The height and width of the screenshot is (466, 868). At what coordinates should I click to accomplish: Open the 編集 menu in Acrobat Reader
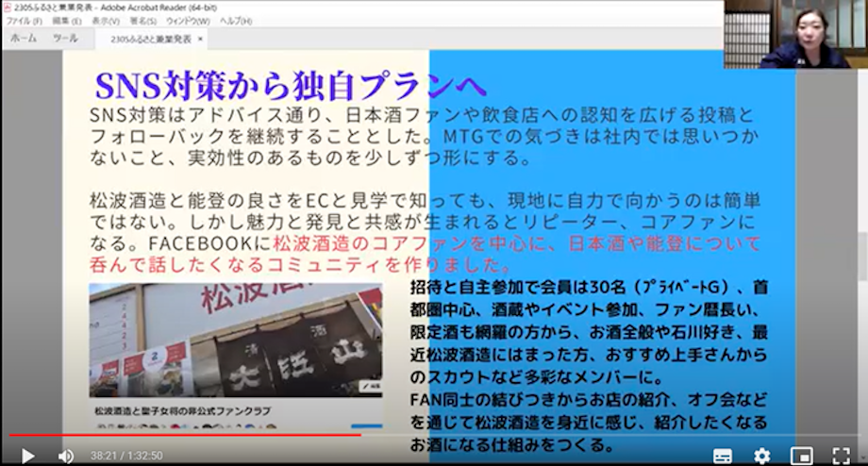(x=66, y=21)
